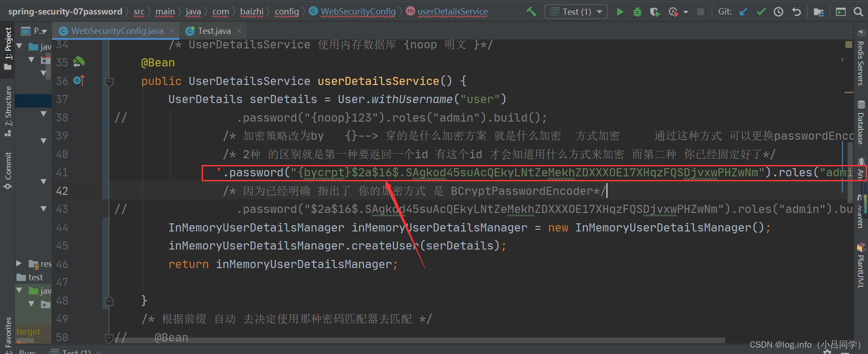This screenshot has width=868, height=354.
Task: Open the Test (1) run configuration dropdown
Action: (576, 12)
